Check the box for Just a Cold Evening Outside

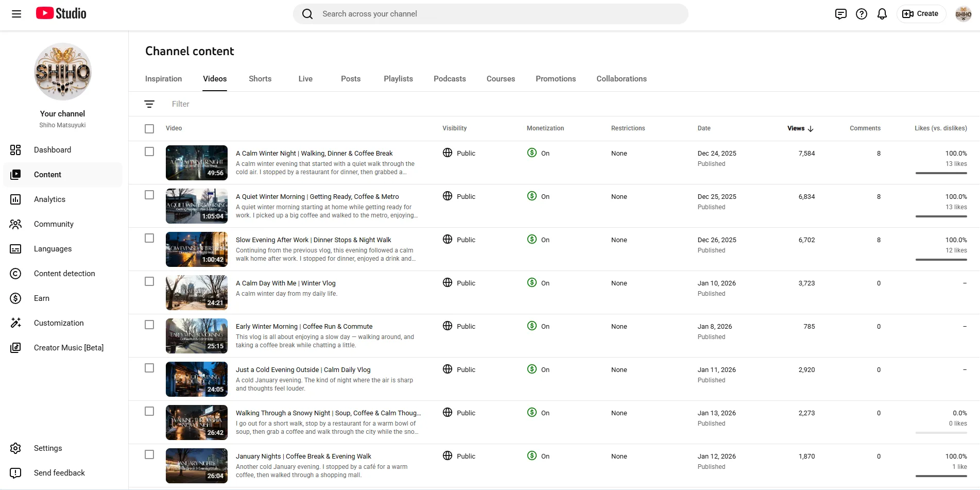pyautogui.click(x=149, y=368)
